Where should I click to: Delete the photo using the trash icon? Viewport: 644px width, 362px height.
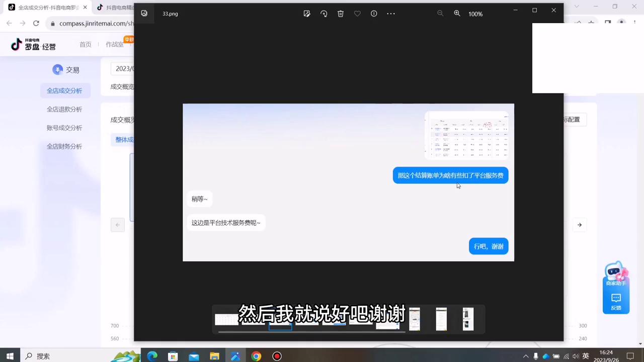click(341, 14)
